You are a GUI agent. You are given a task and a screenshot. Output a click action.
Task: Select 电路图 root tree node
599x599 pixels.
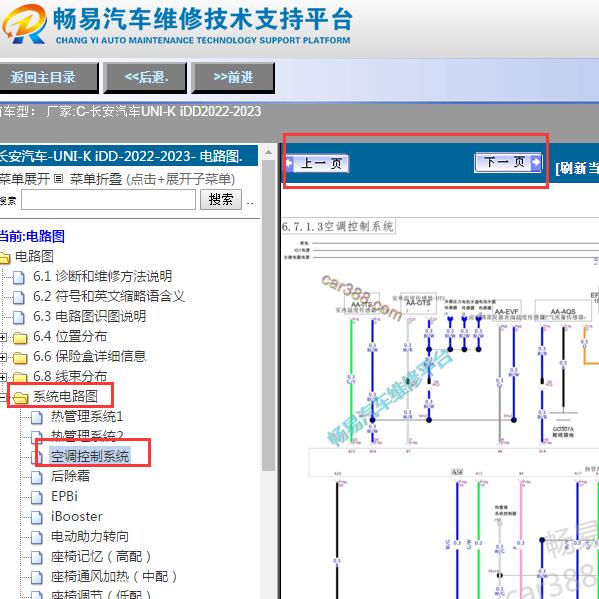coord(34,256)
